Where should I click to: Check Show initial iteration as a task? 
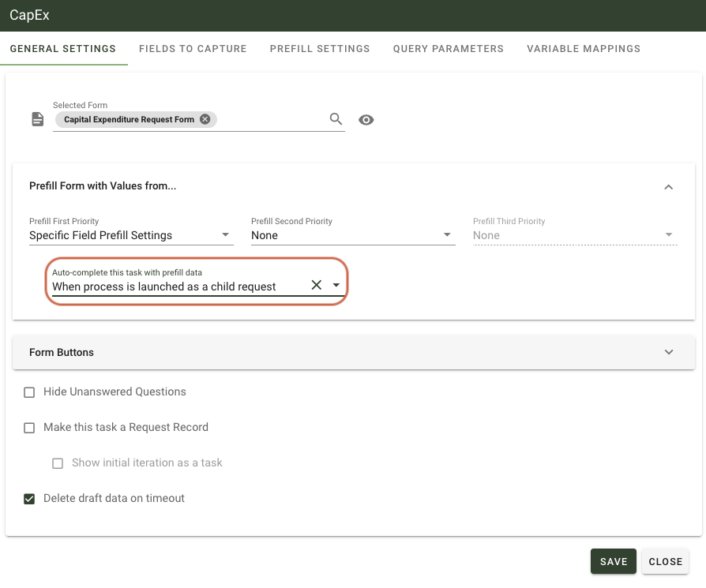point(58,463)
